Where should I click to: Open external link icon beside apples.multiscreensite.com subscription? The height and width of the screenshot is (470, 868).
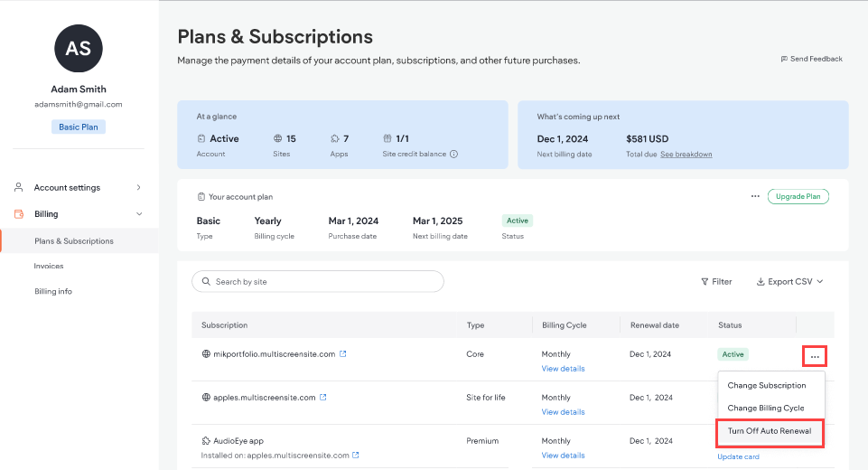point(323,398)
